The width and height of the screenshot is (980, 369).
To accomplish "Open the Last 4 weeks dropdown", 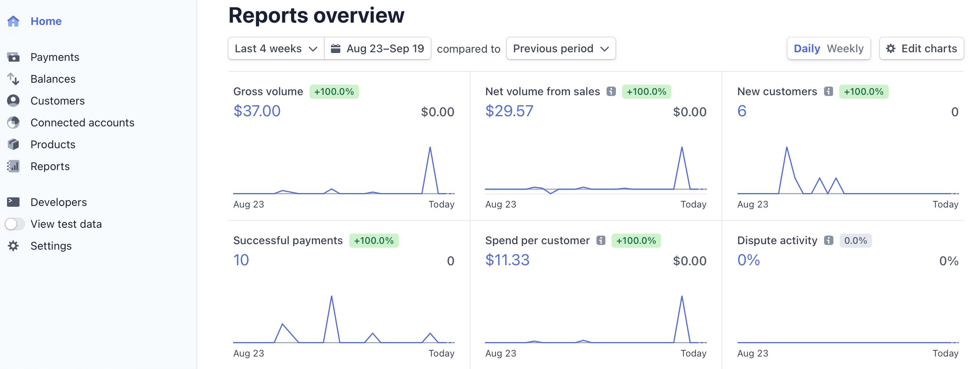I will [x=276, y=49].
